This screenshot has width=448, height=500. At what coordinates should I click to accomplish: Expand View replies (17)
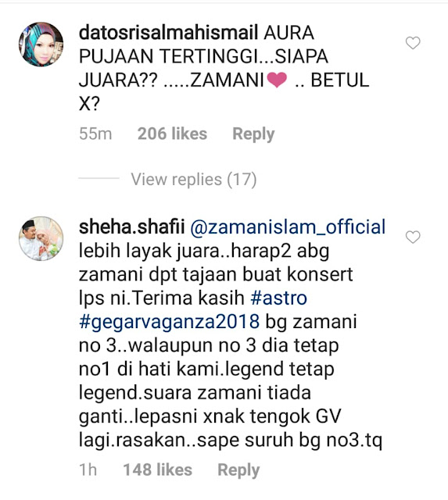(x=194, y=179)
